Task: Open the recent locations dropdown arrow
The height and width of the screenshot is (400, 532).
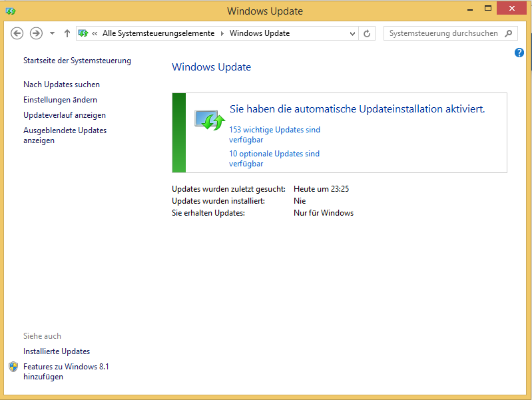Action: coord(52,33)
